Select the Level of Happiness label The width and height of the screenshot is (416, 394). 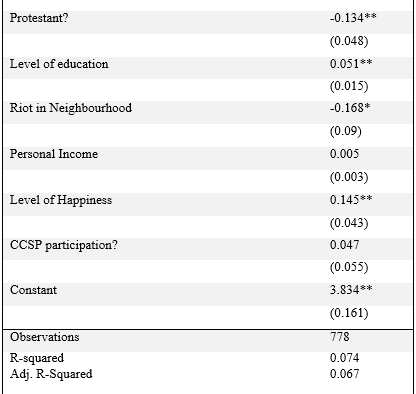(x=61, y=200)
